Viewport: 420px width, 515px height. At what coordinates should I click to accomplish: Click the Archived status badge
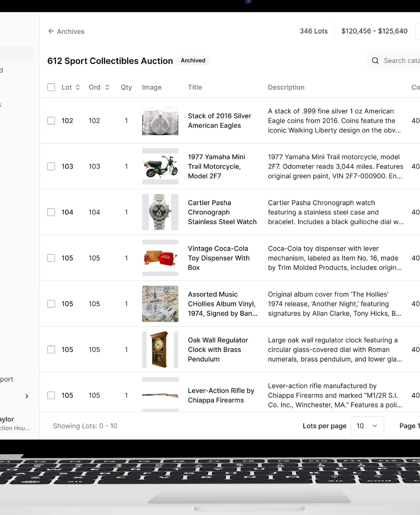click(193, 61)
